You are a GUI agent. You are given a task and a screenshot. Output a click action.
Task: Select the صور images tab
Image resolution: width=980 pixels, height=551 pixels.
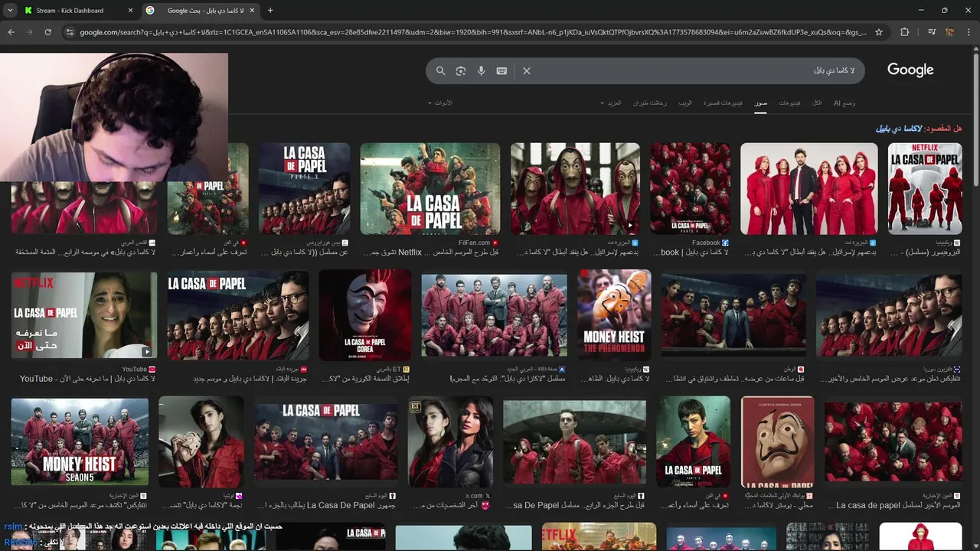[x=760, y=103]
